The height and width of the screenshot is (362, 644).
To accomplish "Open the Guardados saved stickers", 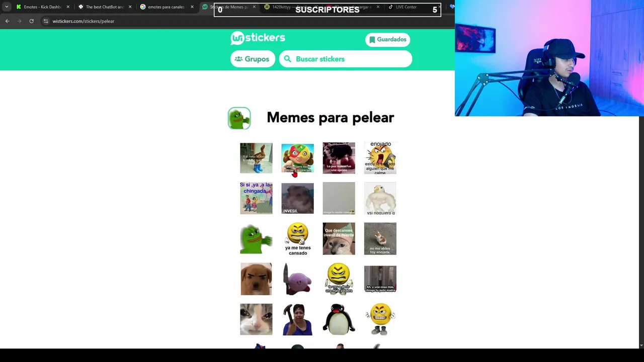I will [387, 40].
